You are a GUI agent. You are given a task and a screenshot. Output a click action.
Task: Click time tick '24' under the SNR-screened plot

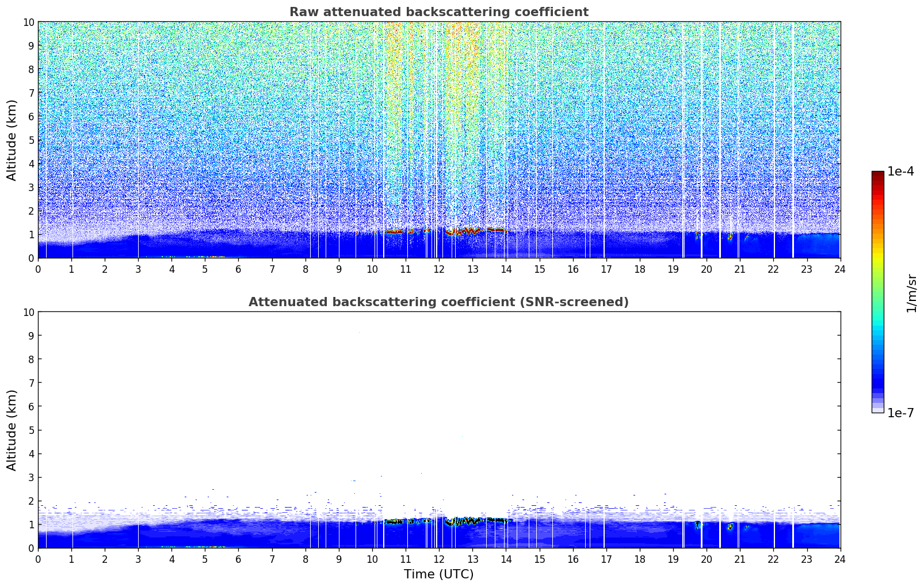[x=840, y=559]
